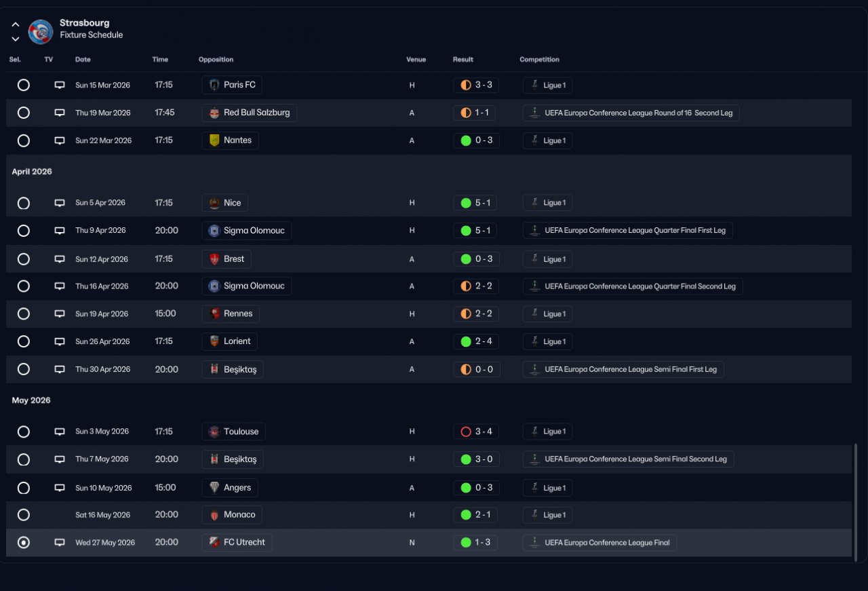Select the radio button for the Toulouse fixture
Image resolution: width=868 pixels, height=591 pixels.
(24, 432)
